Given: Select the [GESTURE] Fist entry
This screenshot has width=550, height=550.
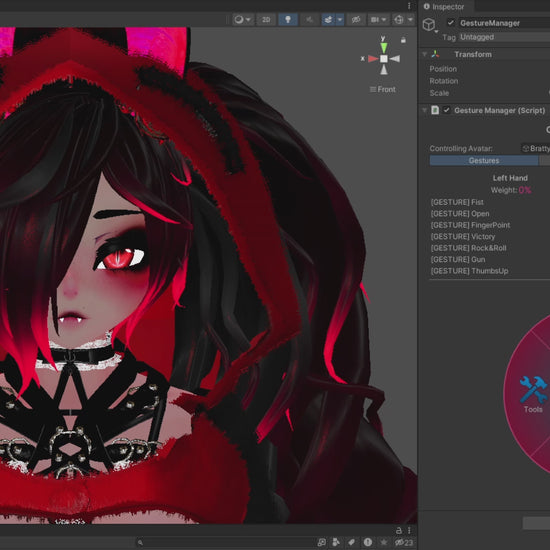Looking at the screenshot, I should (x=457, y=202).
